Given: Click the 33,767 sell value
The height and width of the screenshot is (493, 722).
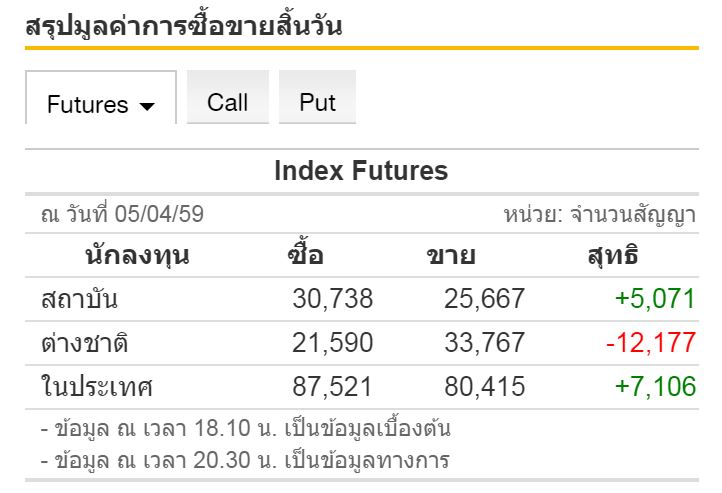Looking at the screenshot, I should tap(484, 343).
